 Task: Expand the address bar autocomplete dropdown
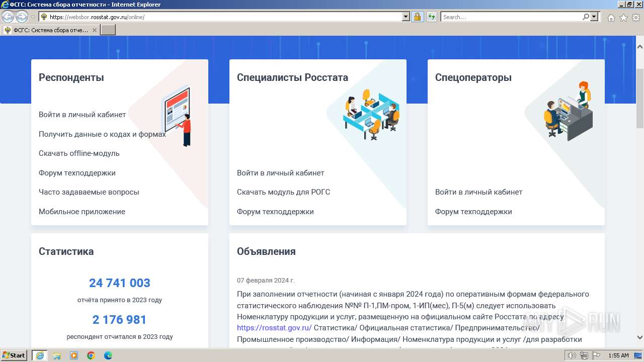pyautogui.click(x=406, y=17)
